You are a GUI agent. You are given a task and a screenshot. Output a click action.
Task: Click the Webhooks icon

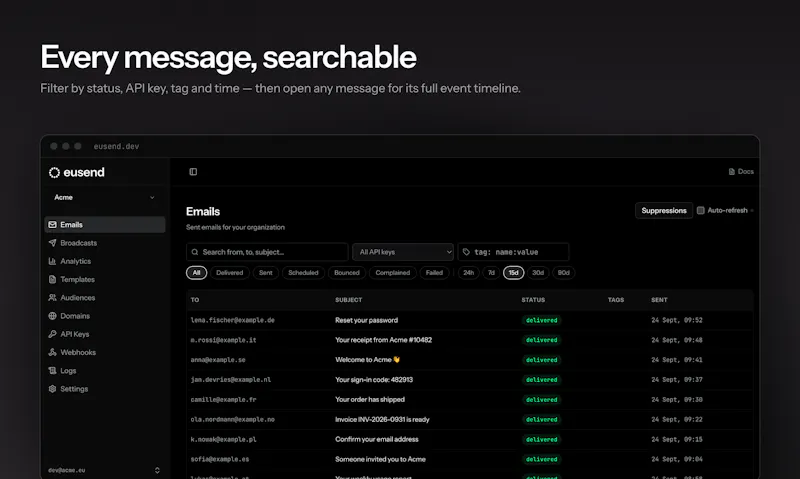coord(53,352)
